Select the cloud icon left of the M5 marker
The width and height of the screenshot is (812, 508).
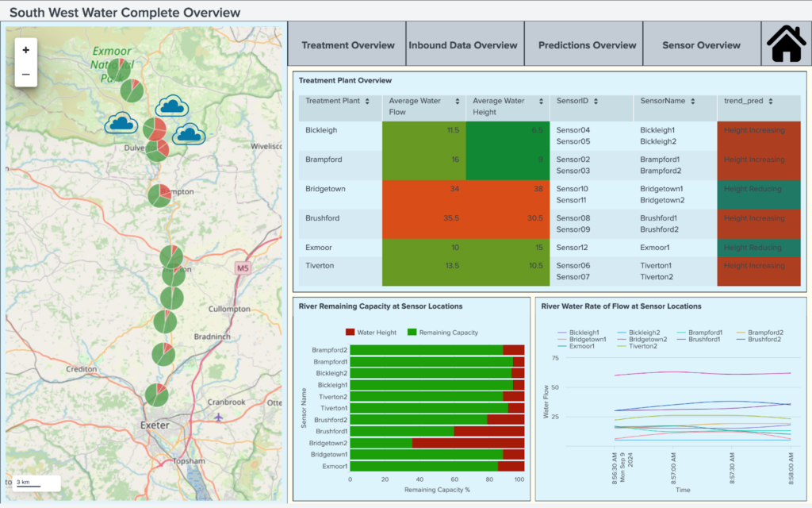tap(189, 135)
